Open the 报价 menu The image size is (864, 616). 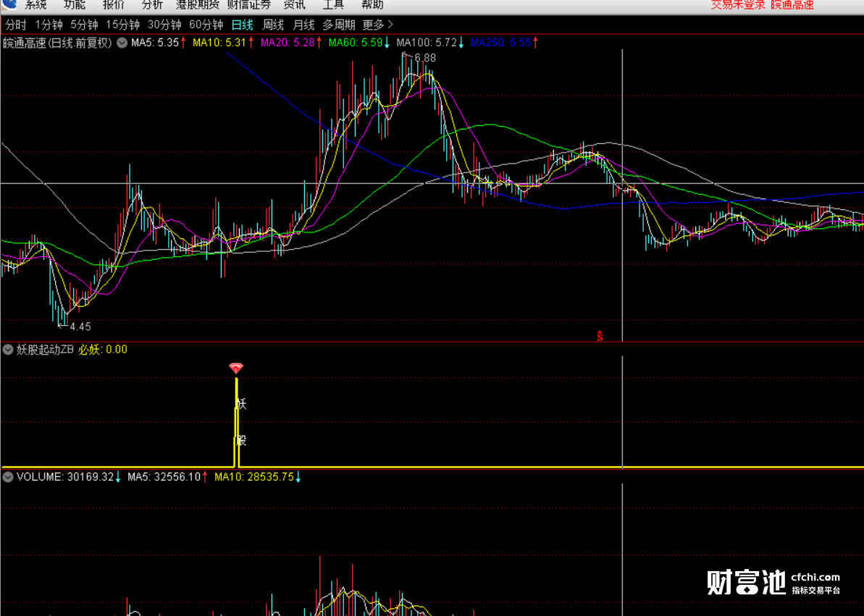(114, 5)
